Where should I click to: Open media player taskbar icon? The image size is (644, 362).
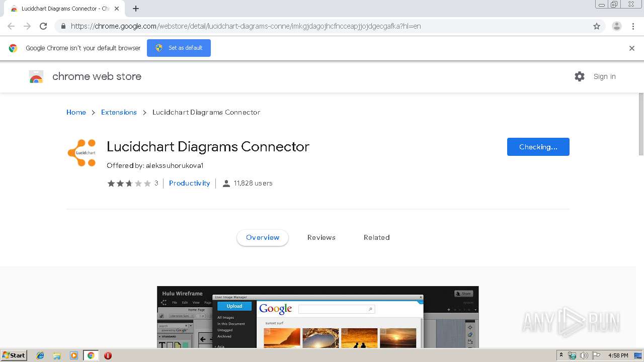(74, 355)
